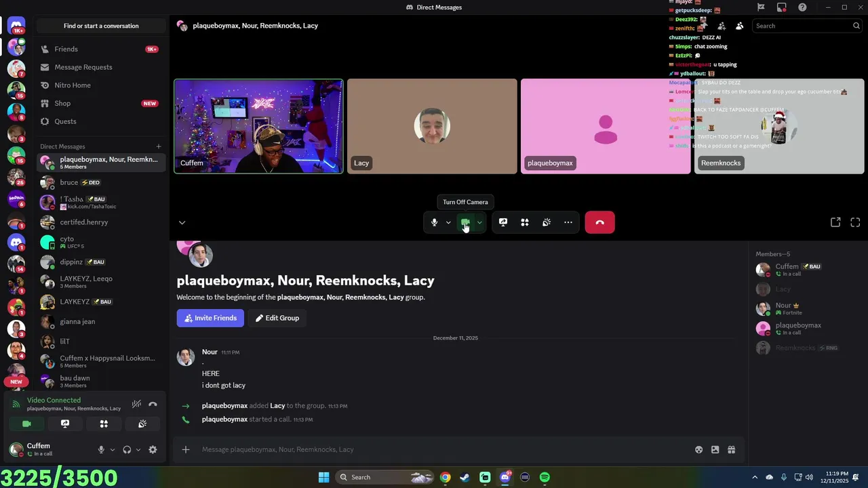Click the gift icon in message bar
The width and height of the screenshot is (868, 488).
pyautogui.click(x=731, y=449)
